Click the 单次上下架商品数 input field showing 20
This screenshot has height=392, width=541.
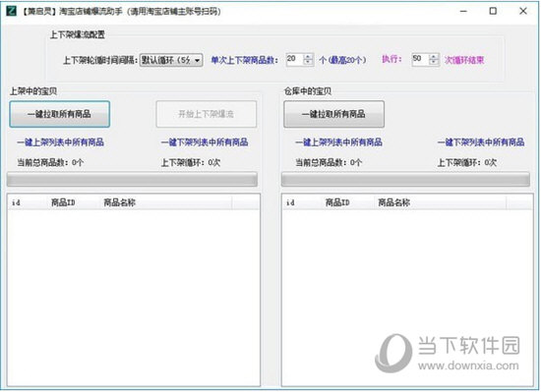pos(294,59)
